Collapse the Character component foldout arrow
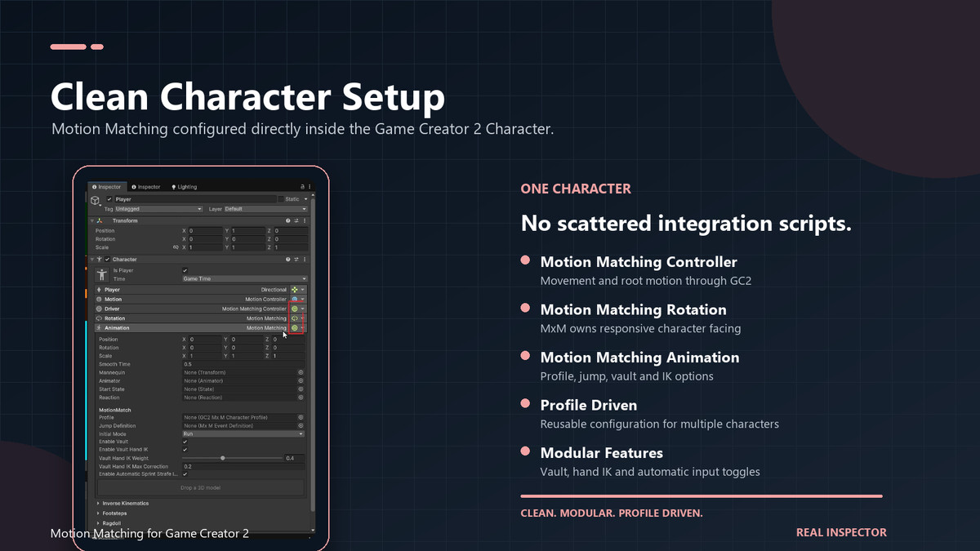This screenshot has height=551, width=980. click(91, 260)
